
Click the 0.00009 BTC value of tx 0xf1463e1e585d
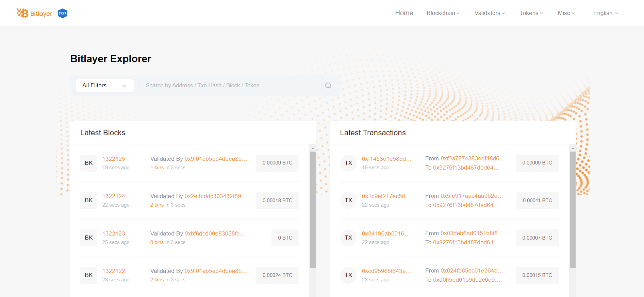537,163
